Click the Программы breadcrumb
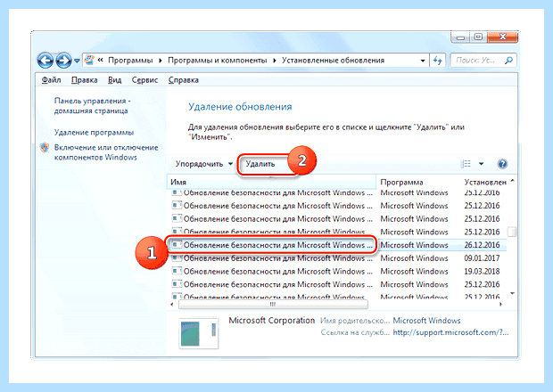 click(130, 61)
